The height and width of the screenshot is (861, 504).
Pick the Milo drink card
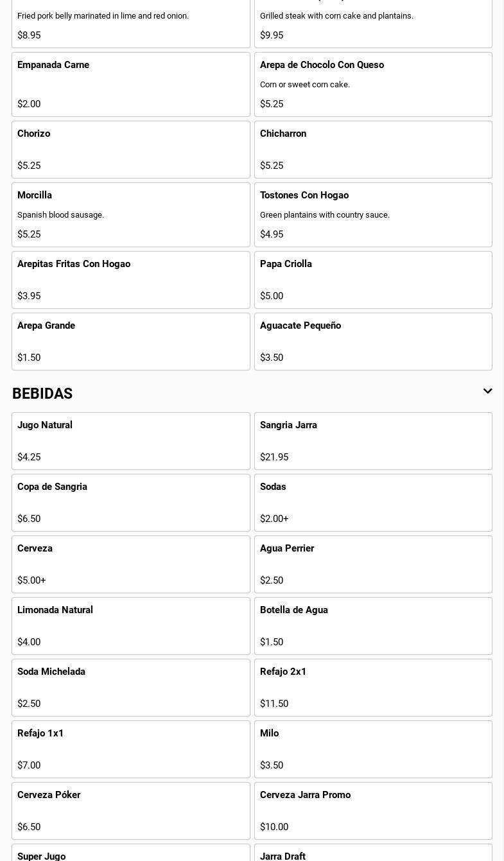(373, 749)
